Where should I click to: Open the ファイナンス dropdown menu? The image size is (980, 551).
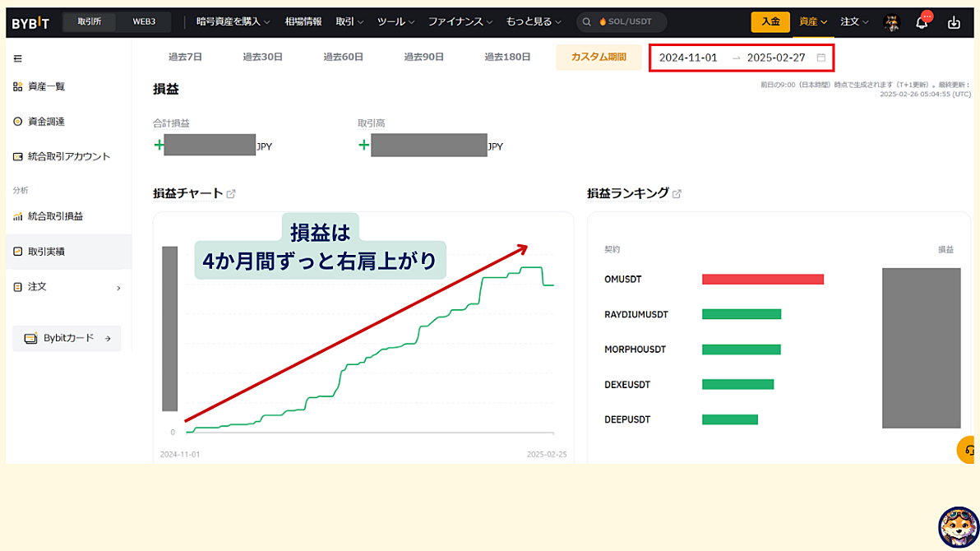[x=460, y=22]
